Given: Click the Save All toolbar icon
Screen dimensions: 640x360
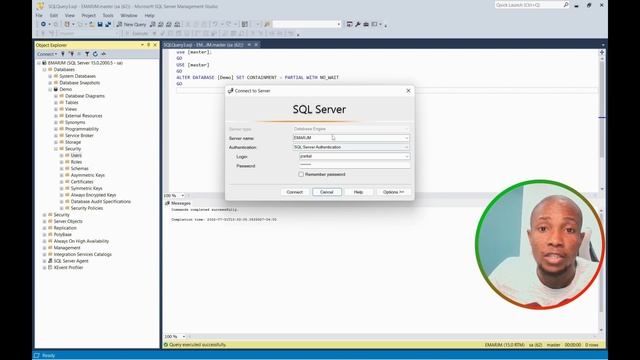Looking at the screenshot, I should pos(108,24).
